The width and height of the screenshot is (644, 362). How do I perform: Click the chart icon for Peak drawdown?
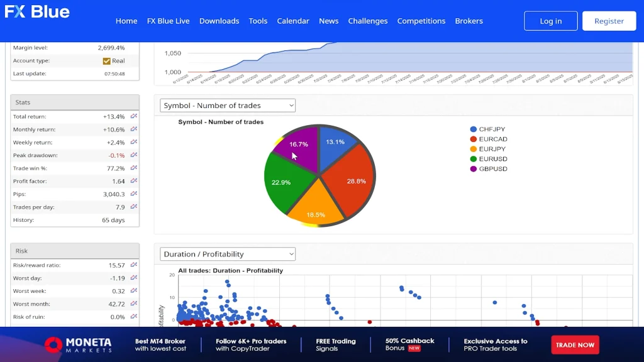(x=133, y=155)
